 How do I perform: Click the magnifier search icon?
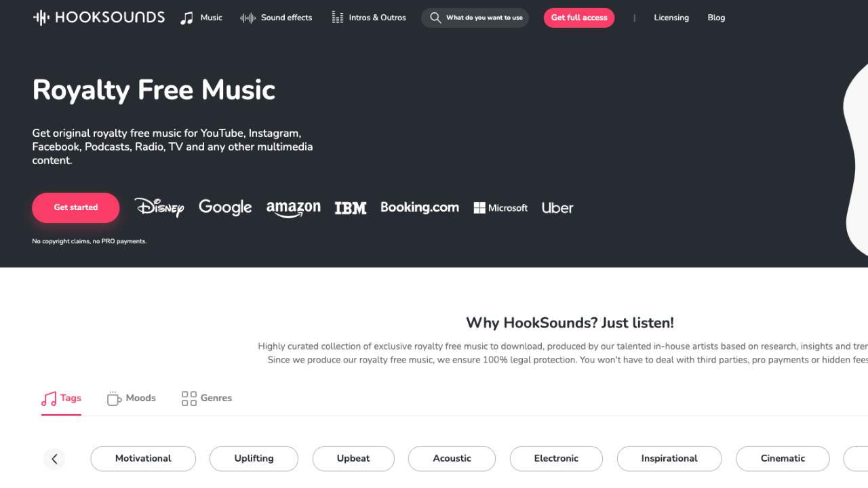click(x=435, y=18)
